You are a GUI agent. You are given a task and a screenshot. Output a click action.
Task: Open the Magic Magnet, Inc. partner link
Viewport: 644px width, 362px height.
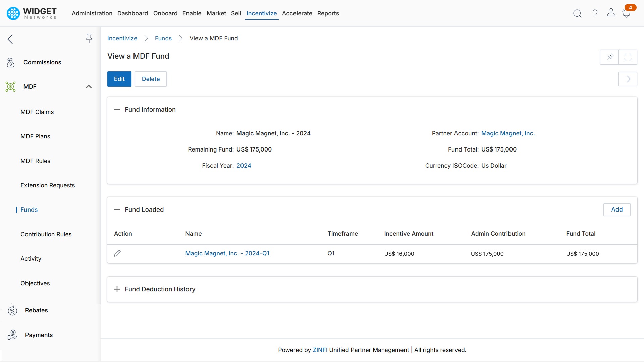[x=508, y=133]
